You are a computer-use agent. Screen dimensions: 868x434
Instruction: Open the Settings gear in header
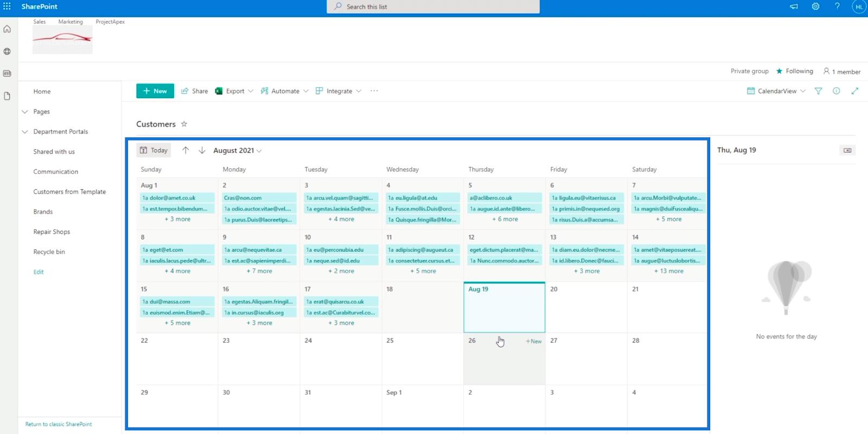815,7
